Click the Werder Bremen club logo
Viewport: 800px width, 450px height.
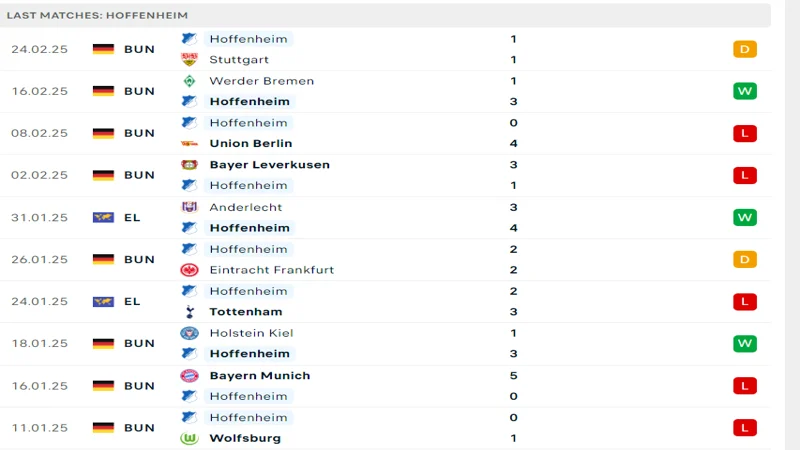pos(189,81)
